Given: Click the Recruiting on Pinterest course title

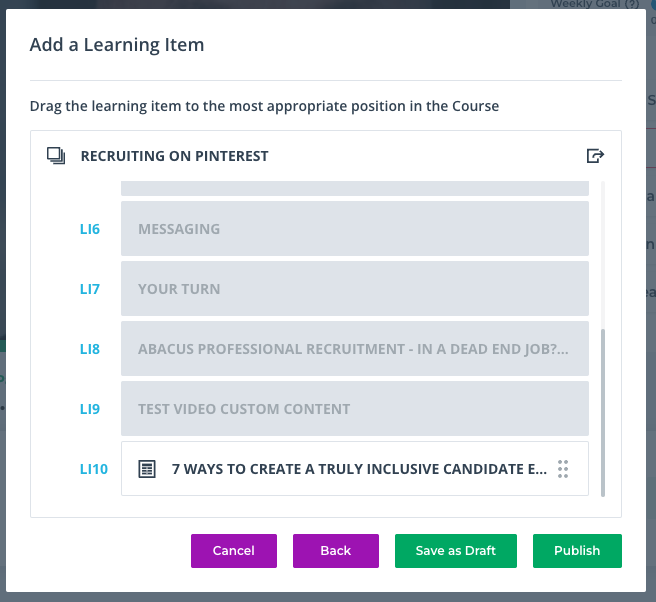Looking at the screenshot, I should coord(174,156).
